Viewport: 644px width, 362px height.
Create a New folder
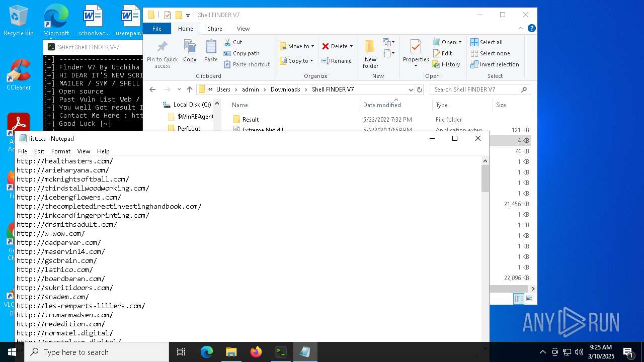coord(370,54)
